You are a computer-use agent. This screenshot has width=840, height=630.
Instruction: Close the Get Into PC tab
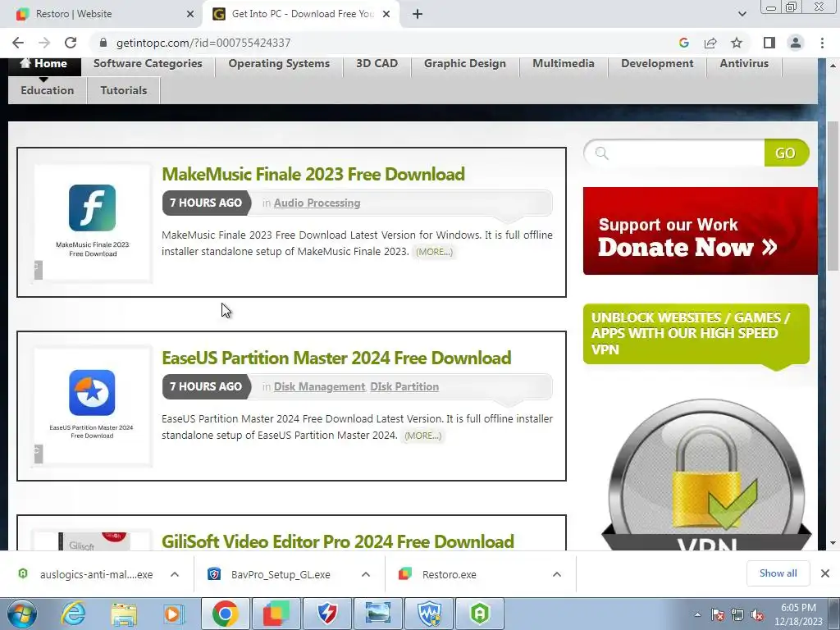coord(386,14)
